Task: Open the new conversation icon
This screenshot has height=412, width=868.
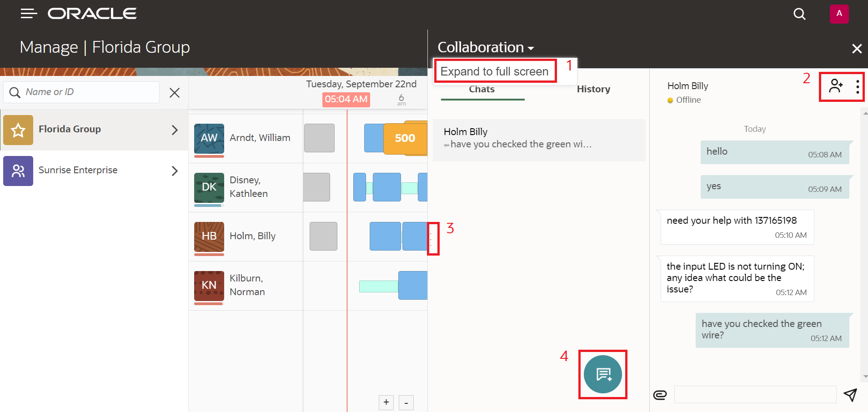Action: (602, 374)
